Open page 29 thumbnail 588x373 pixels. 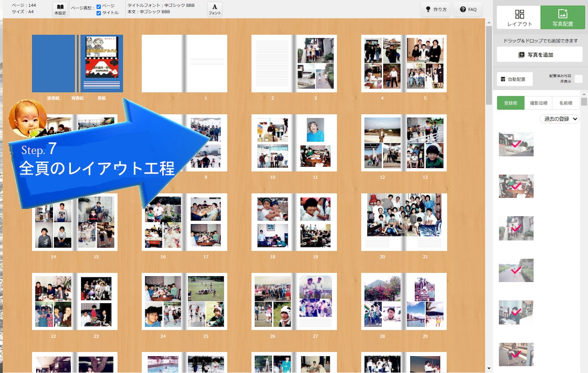click(x=425, y=301)
